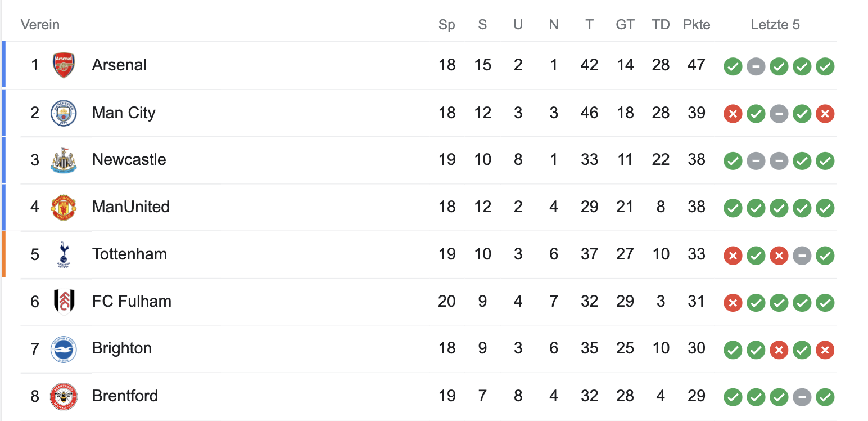Open the FC Fulham team name link

132,302
